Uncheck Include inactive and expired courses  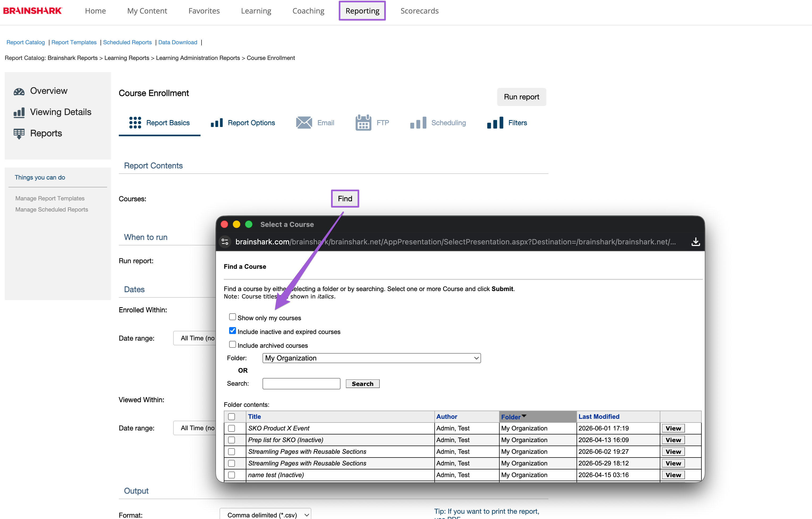[x=232, y=331]
